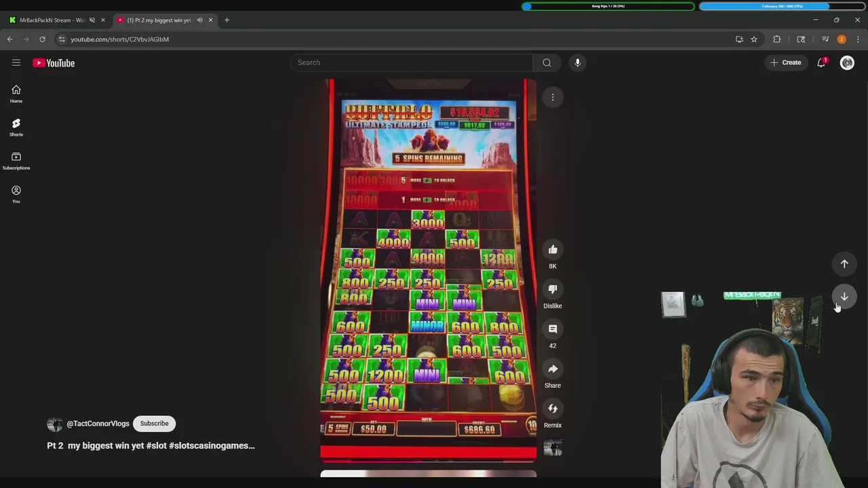Open Shorts in the left sidebar
Viewport: 868px width, 488px height.
click(16, 127)
